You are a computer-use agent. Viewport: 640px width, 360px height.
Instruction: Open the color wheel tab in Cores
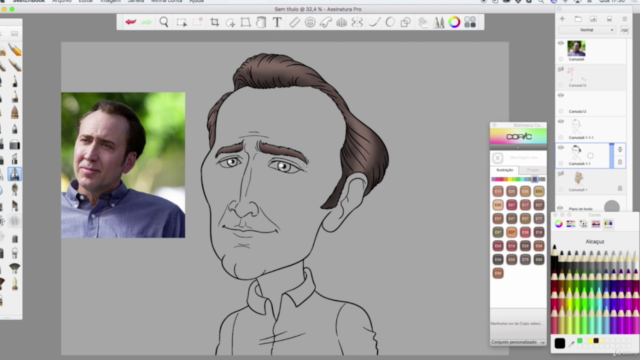tap(558, 224)
